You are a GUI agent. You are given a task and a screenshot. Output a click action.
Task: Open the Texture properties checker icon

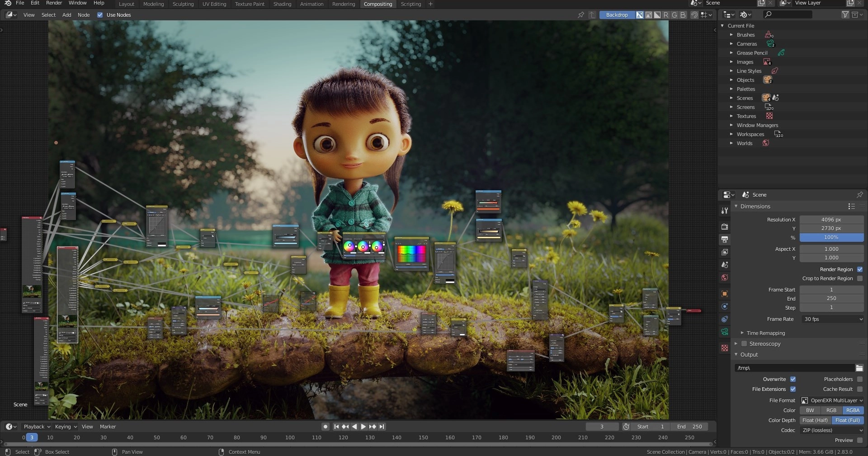click(x=725, y=348)
